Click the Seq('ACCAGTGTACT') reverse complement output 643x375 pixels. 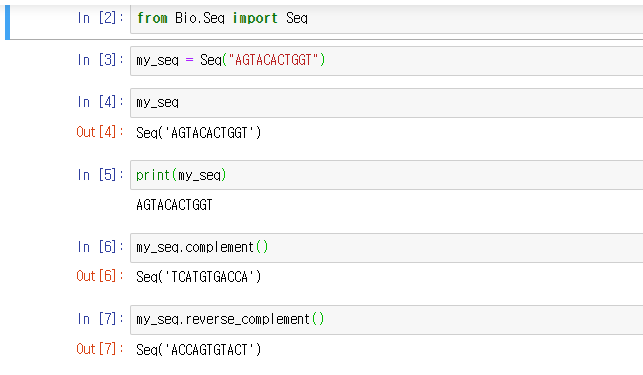coord(198,350)
